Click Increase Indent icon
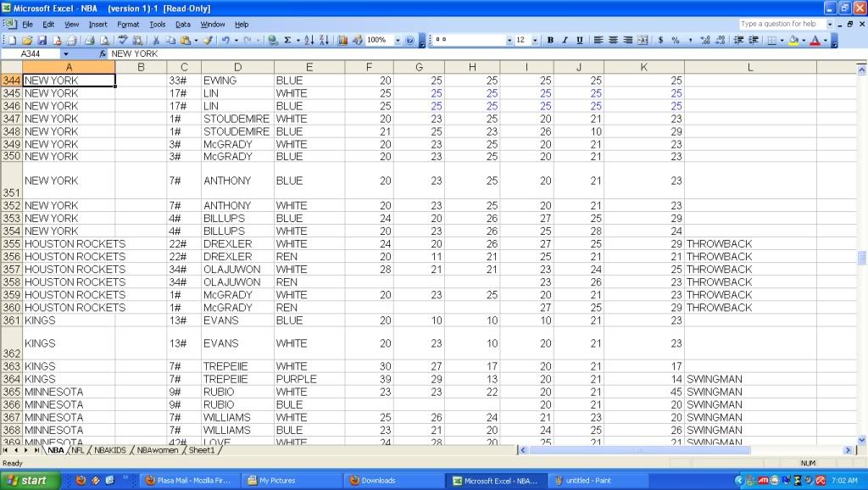This screenshot has width=868, height=490. (754, 41)
